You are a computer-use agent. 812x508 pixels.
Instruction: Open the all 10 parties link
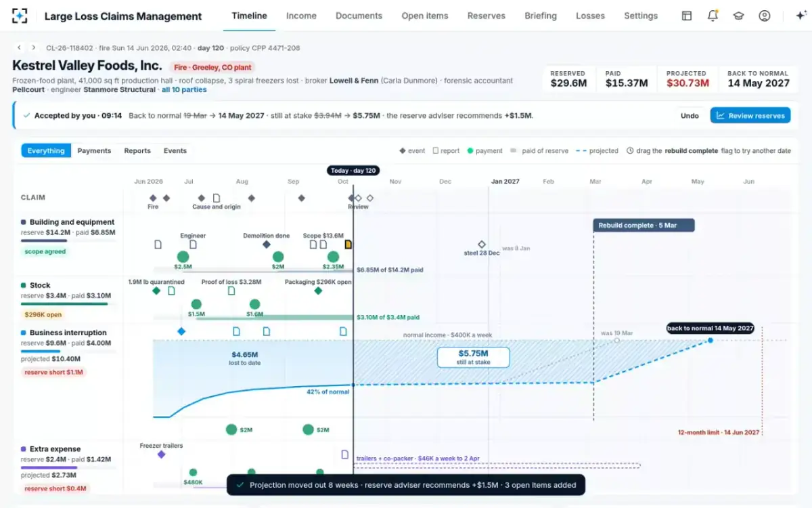(x=185, y=89)
